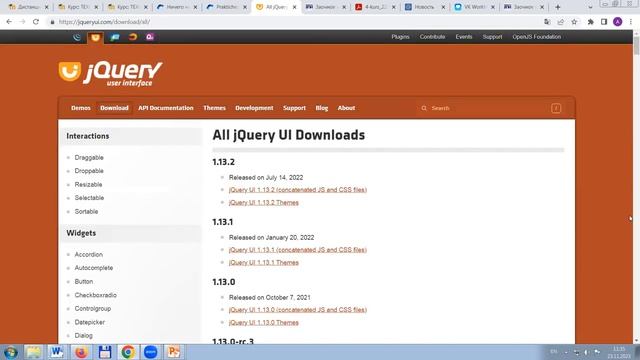Viewport: 640px width, 360px height.
Task: Open Plugins link in top bar
Action: (400, 37)
